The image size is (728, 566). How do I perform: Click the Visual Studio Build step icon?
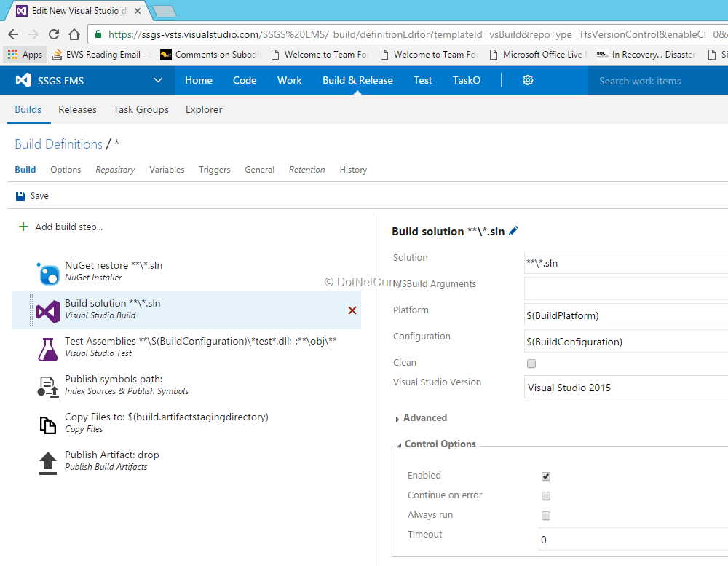coord(48,311)
